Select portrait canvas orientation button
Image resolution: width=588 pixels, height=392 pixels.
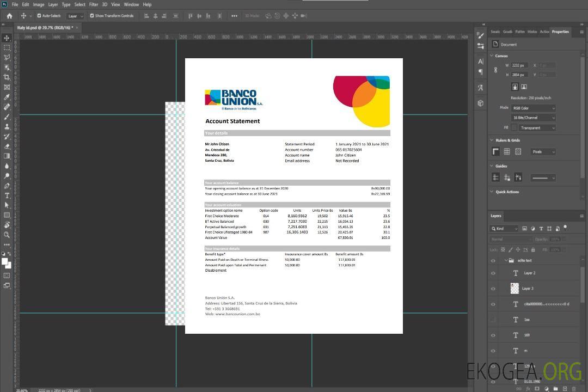[x=515, y=87]
